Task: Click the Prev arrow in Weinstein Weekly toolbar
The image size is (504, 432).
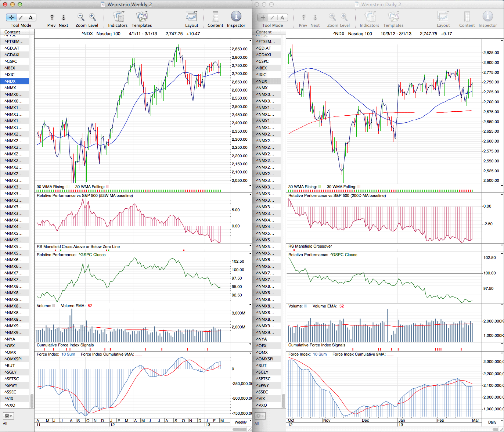Action: pos(52,17)
